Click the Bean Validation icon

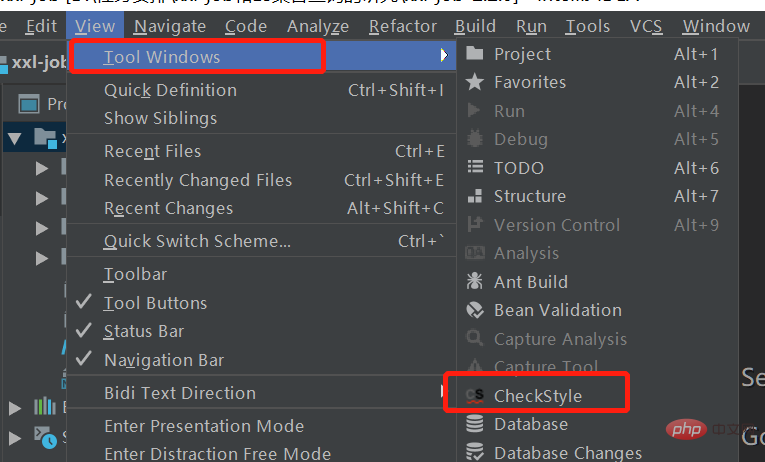[x=475, y=310]
